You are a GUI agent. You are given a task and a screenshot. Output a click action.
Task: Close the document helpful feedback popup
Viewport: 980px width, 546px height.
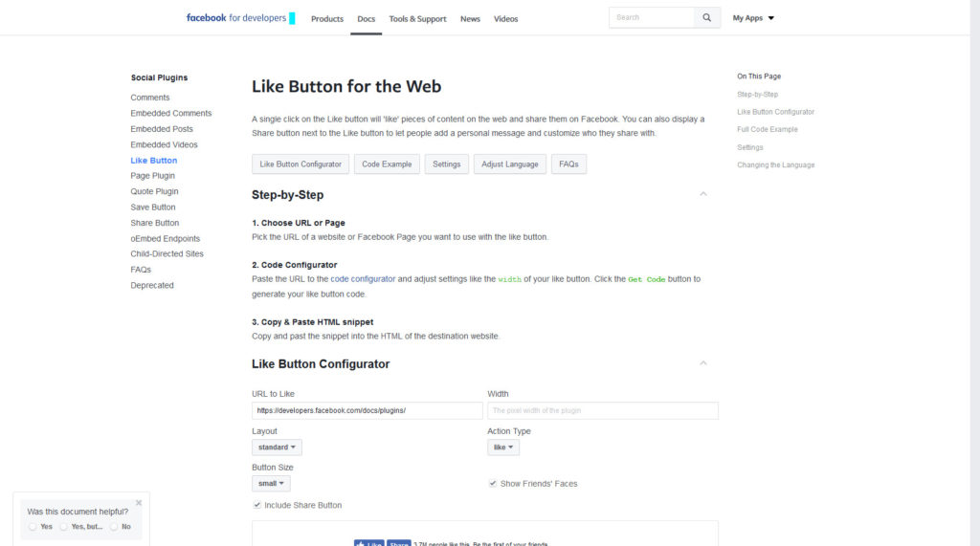pyautogui.click(x=139, y=502)
